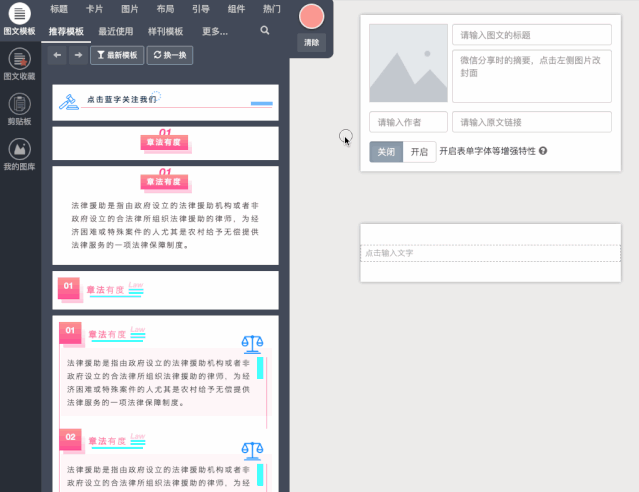This screenshot has width=639, height=492.
Task: Click the original link input field
Action: [532, 122]
